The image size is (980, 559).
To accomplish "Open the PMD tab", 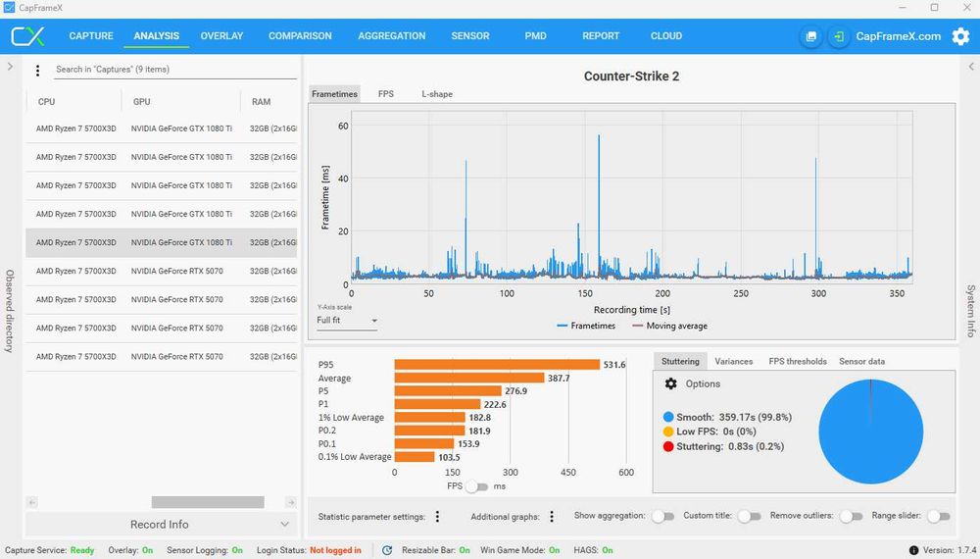I will pos(536,36).
